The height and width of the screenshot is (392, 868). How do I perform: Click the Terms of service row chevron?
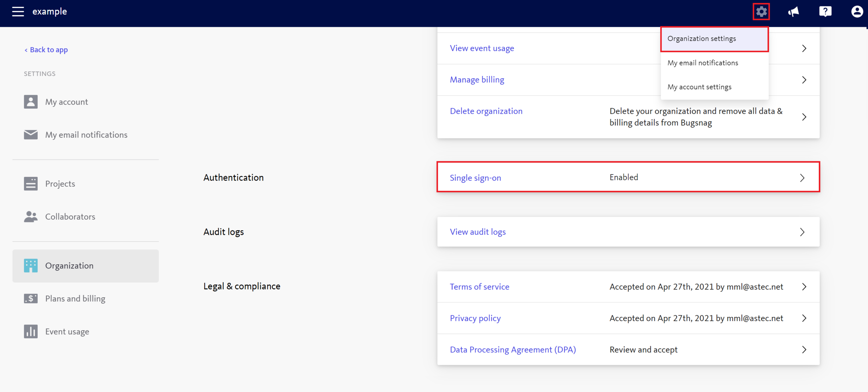(x=804, y=287)
